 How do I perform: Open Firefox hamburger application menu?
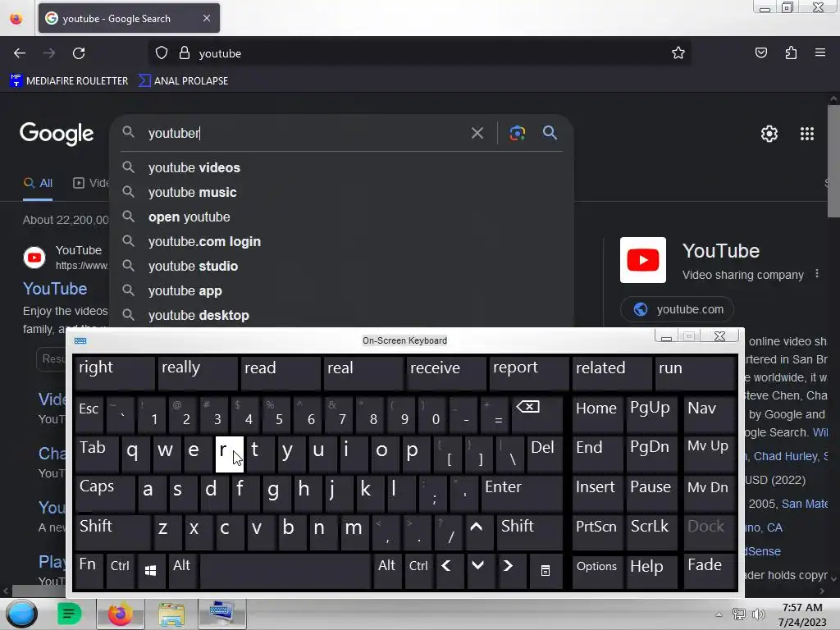coord(819,52)
